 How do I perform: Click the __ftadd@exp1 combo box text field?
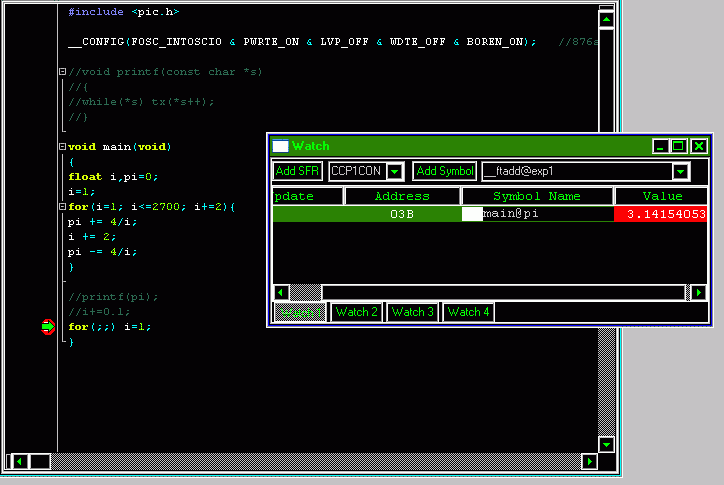pos(577,171)
